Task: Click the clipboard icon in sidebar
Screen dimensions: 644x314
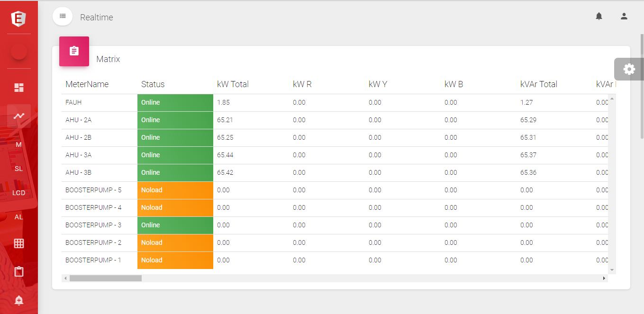Action: coord(19,272)
